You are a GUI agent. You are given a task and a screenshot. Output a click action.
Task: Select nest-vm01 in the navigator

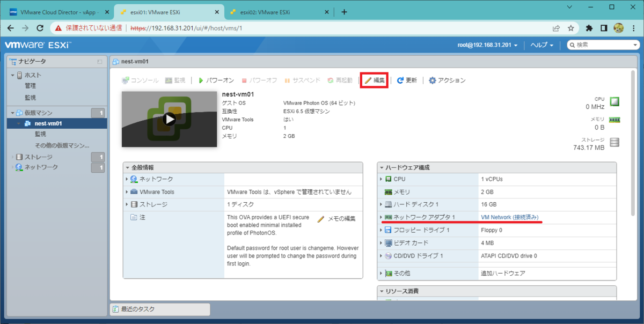(x=48, y=123)
